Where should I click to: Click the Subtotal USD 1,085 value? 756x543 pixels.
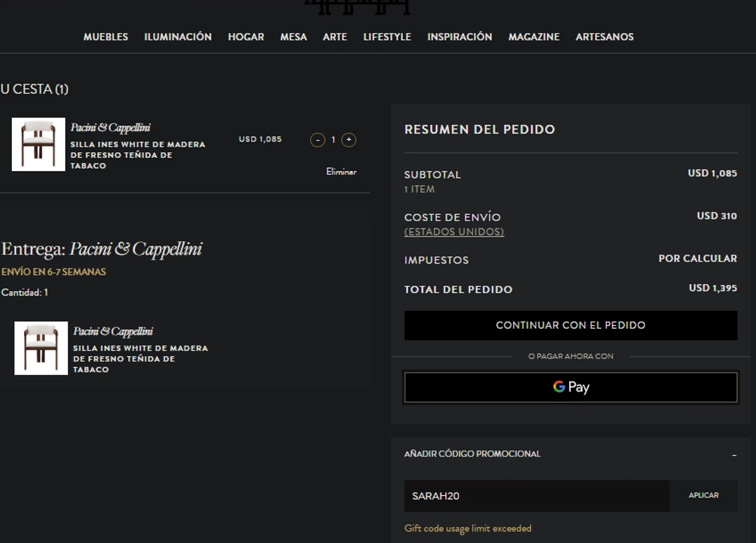(x=712, y=173)
